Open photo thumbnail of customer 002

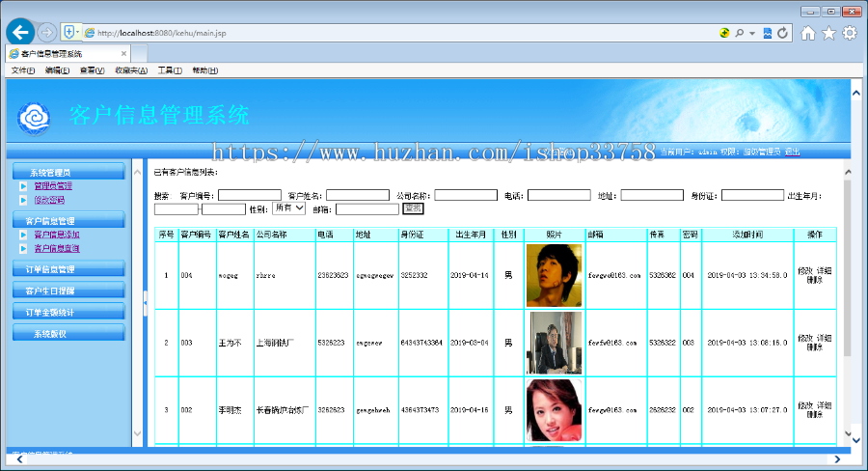point(555,410)
